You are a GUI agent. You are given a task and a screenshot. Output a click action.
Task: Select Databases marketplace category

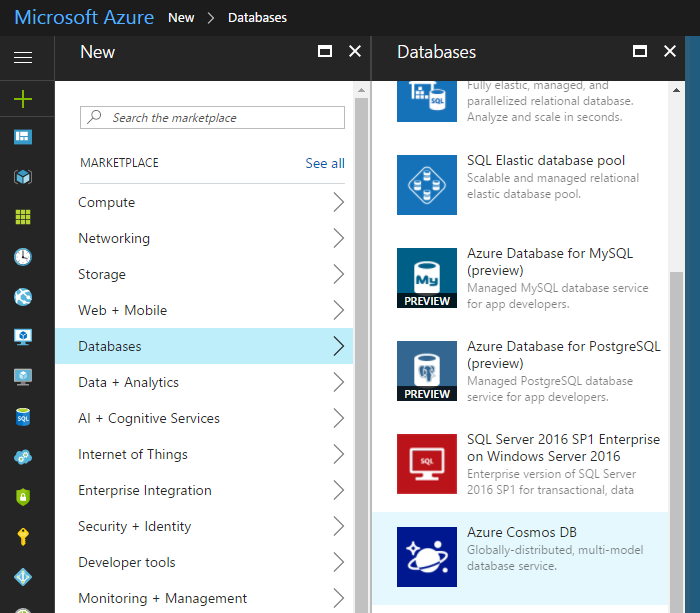(204, 346)
